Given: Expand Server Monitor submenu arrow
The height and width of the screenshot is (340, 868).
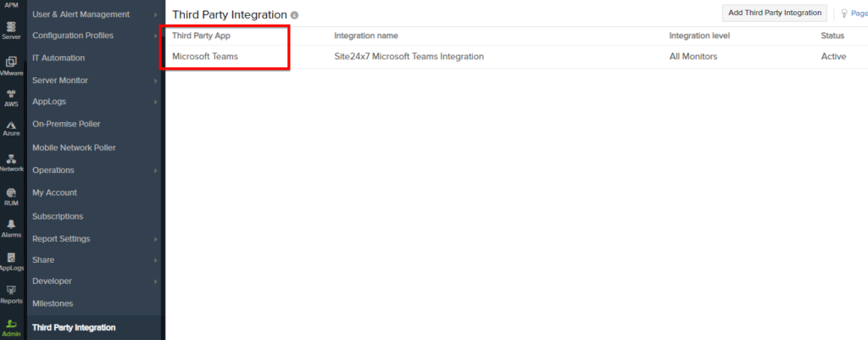Looking at the screenshot, I should point(156,81).
